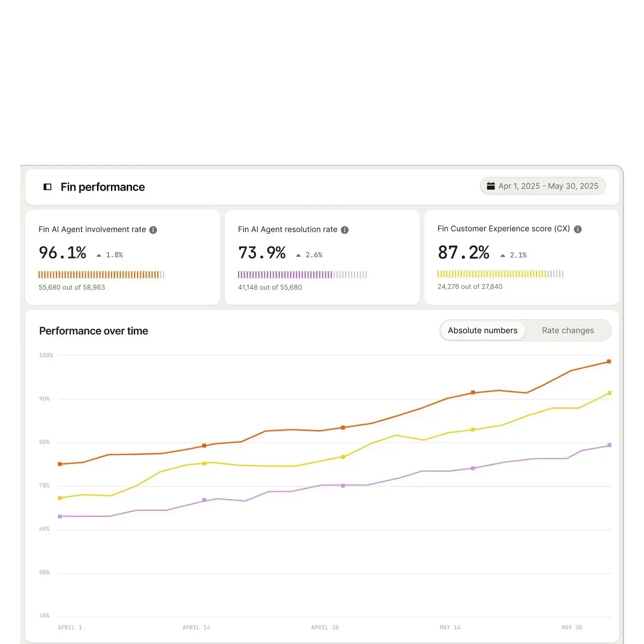This screenshot has height=644, width=644.
Task: Click the up-arrow trend icon next to 2.6%
Action: (298, 255)
